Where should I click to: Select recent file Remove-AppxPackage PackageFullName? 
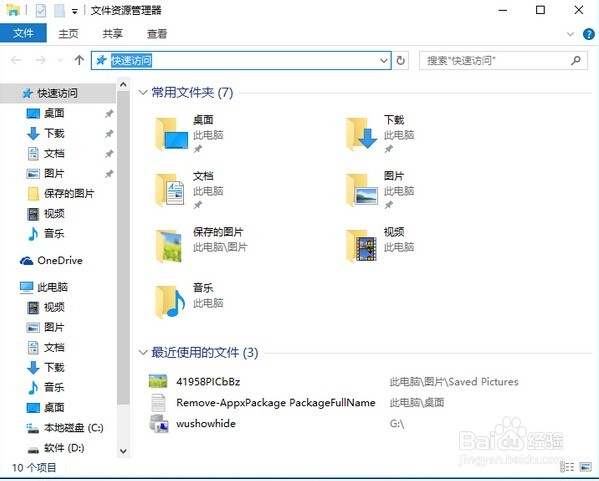coord(276,403)
